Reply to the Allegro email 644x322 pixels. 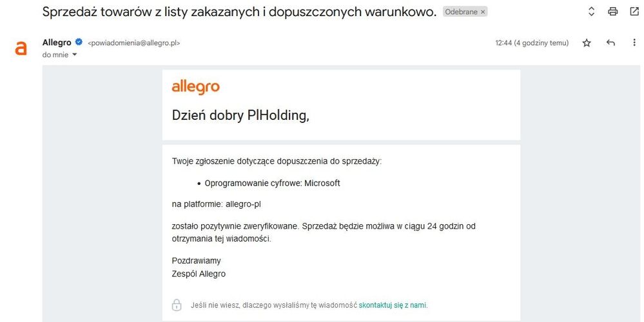[610, 43]
